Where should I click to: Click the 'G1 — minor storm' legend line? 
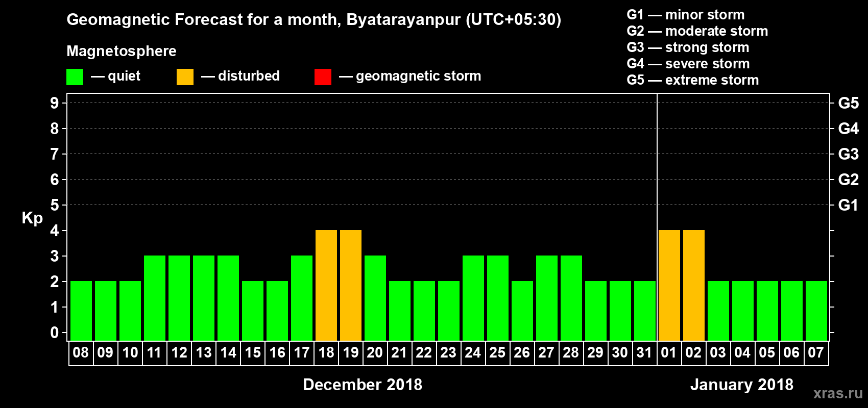click(x=686, y=15)
